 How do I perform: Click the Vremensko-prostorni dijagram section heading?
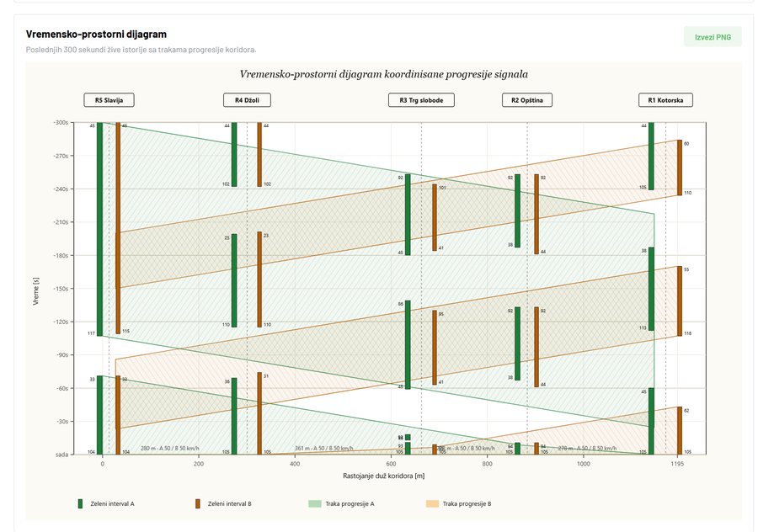click(x=96, y=35)
